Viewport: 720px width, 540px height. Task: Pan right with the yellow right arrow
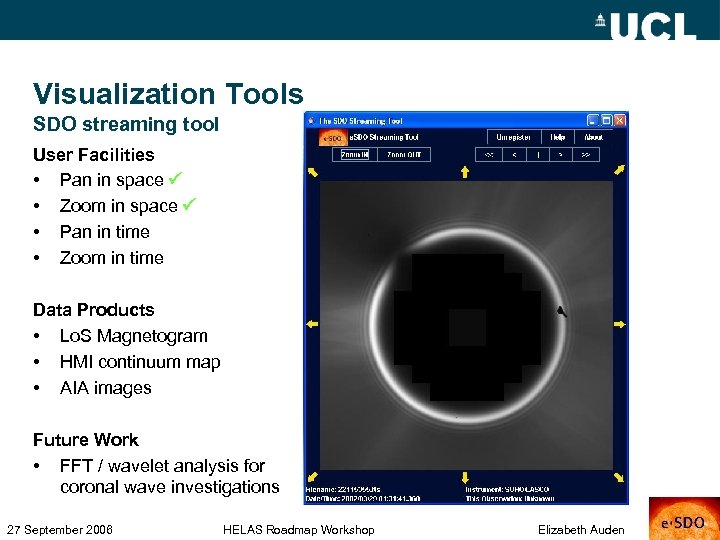[x=619, y=324]
